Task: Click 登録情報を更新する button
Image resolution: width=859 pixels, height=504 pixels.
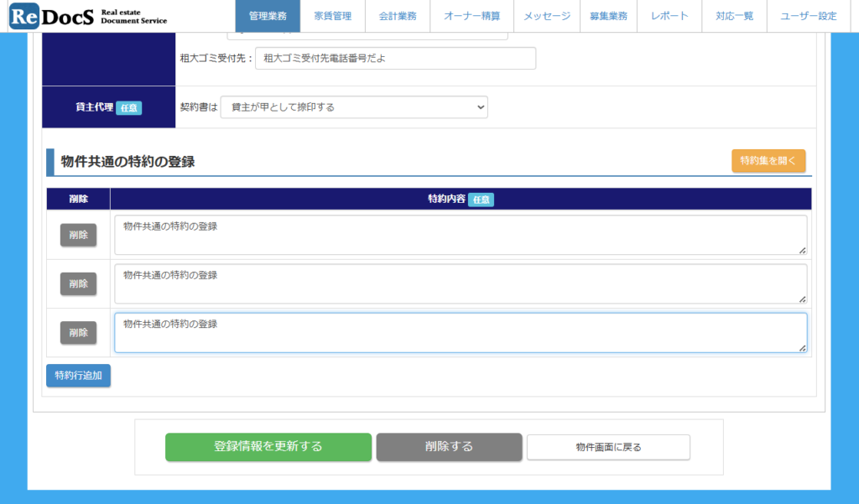Action: tap(268, 446)
